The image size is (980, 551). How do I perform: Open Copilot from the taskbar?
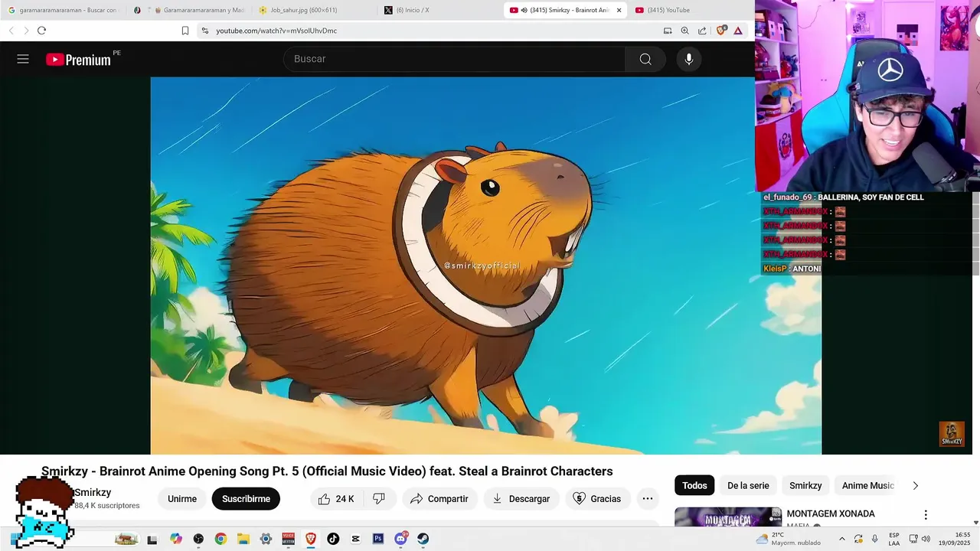coord(176,539)
